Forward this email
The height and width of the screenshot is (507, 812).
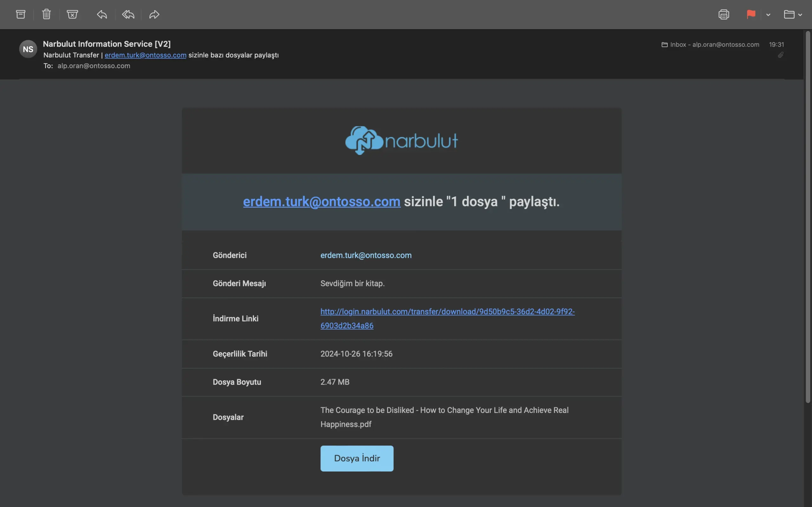[x=154, y=15]
